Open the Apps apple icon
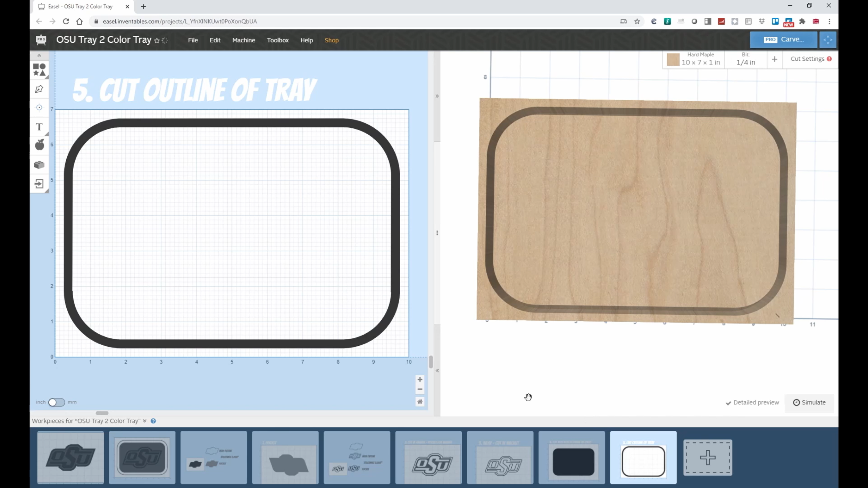This screenshot has height=488, width=868. pos(40,145)
